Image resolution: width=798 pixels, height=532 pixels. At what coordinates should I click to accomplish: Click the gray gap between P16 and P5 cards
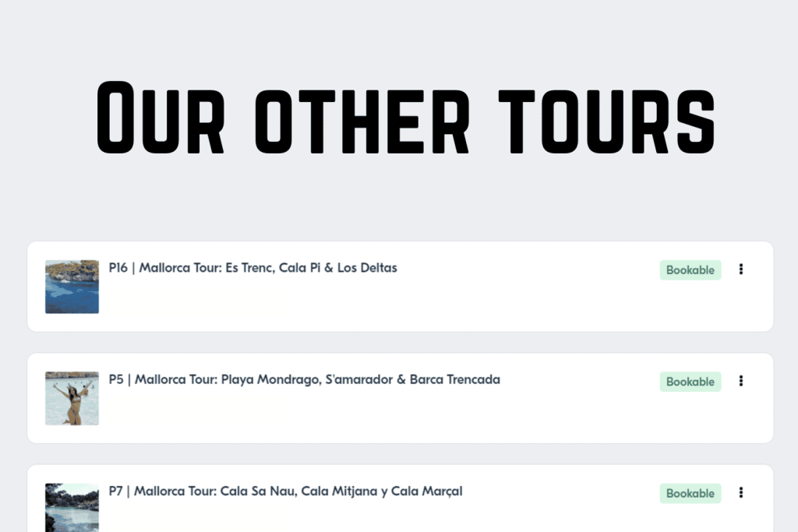(x=399, y=343)
